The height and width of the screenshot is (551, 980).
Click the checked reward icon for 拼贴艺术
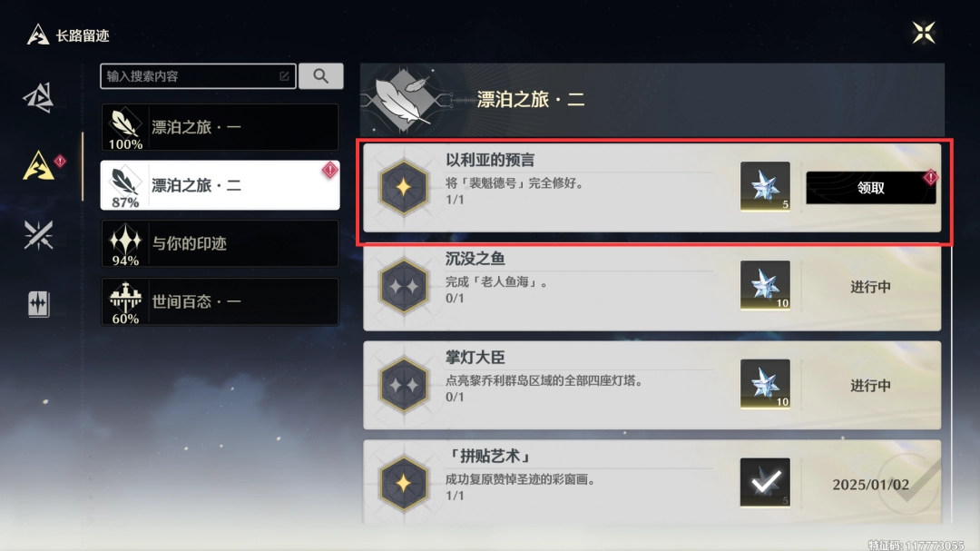765,482
